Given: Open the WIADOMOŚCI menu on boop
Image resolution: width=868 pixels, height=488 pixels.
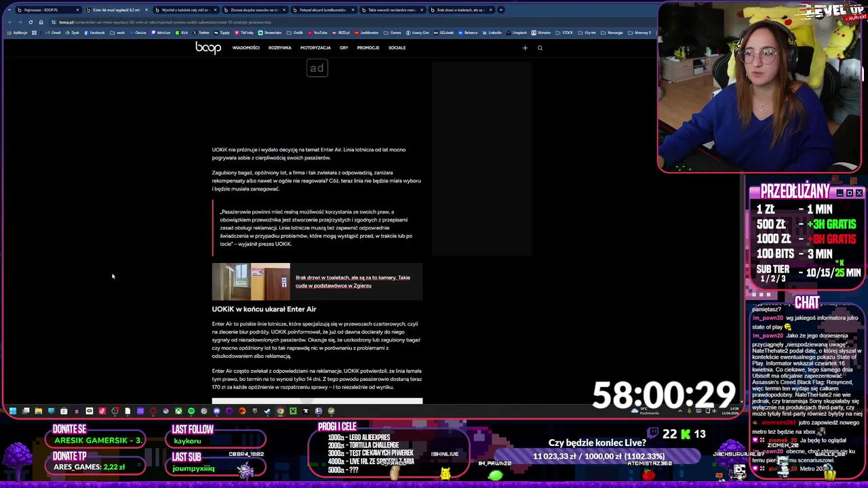Looking at the screenshot, I should click(x=245, y=48).
